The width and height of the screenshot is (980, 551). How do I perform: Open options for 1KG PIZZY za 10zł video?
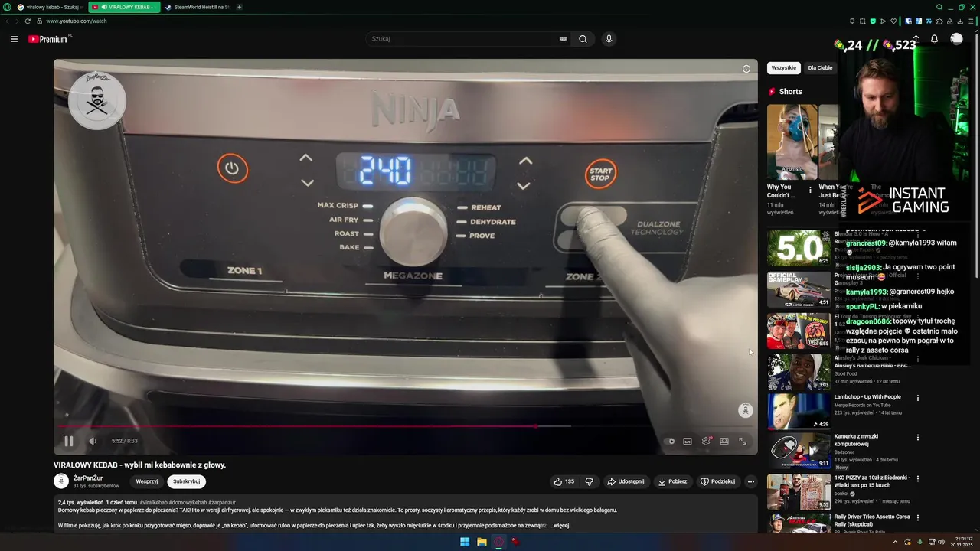[x=918, y=478]
